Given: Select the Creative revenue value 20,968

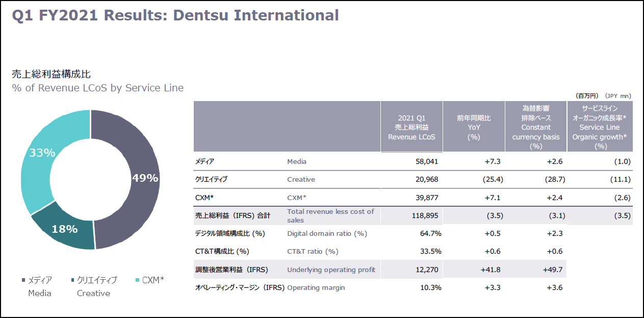Looking at the screenshot, I should point(426,179).
